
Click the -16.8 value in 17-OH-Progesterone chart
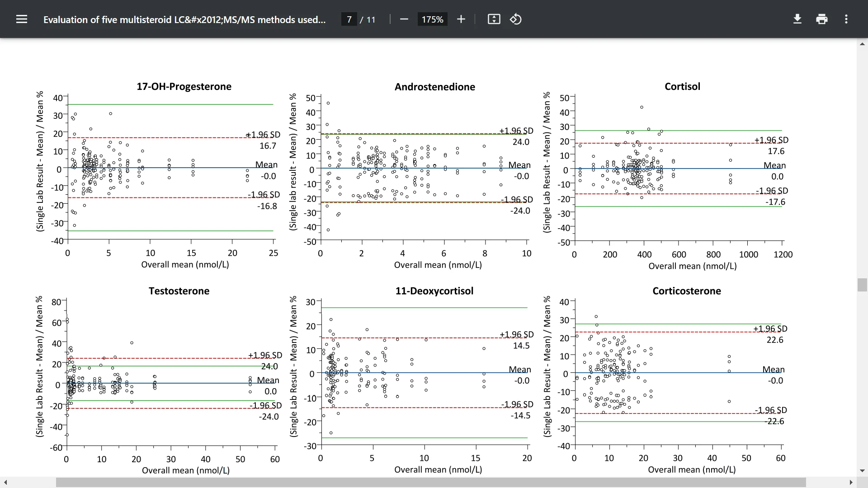[267, 206]
